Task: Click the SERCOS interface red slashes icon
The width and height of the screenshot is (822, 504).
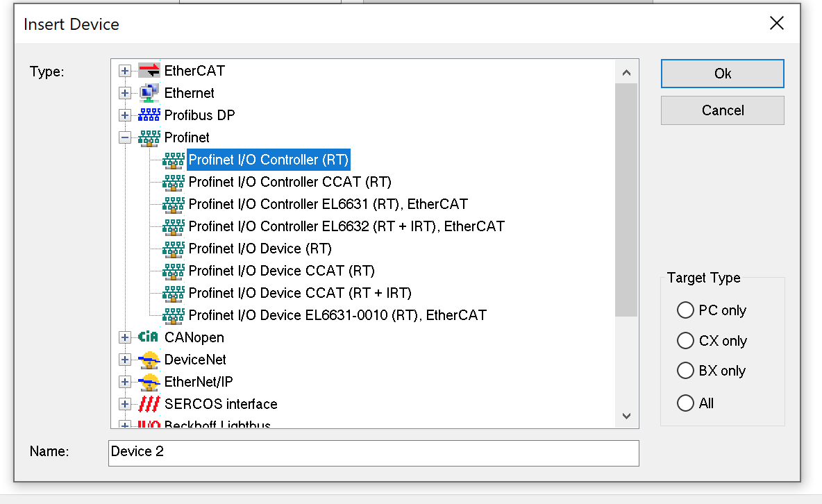Action: pyautogui.click(x=149, y=404)
